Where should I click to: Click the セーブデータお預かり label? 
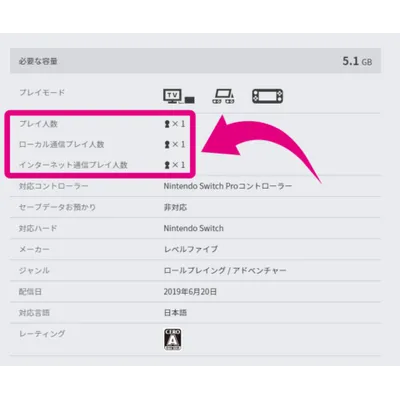57,207
